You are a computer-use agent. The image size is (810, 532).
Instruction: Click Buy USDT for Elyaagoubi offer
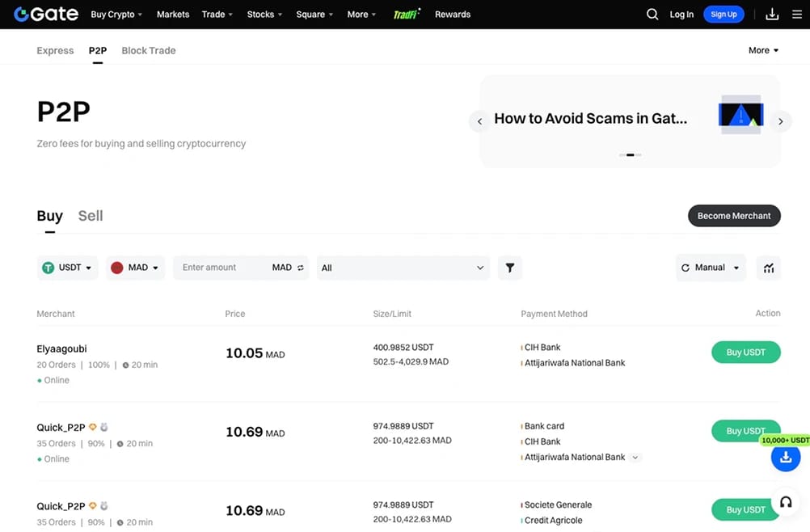pos(746,353)
